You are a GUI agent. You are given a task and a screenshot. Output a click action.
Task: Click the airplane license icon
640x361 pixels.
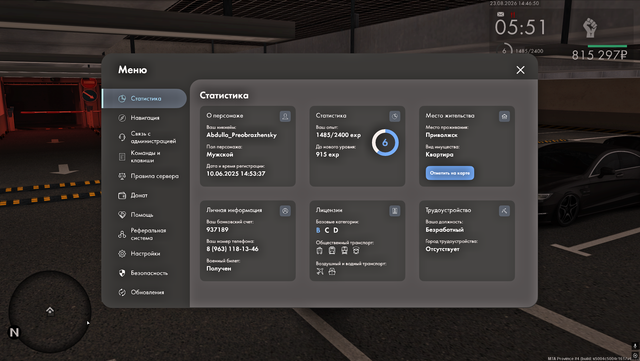point(320,271)
